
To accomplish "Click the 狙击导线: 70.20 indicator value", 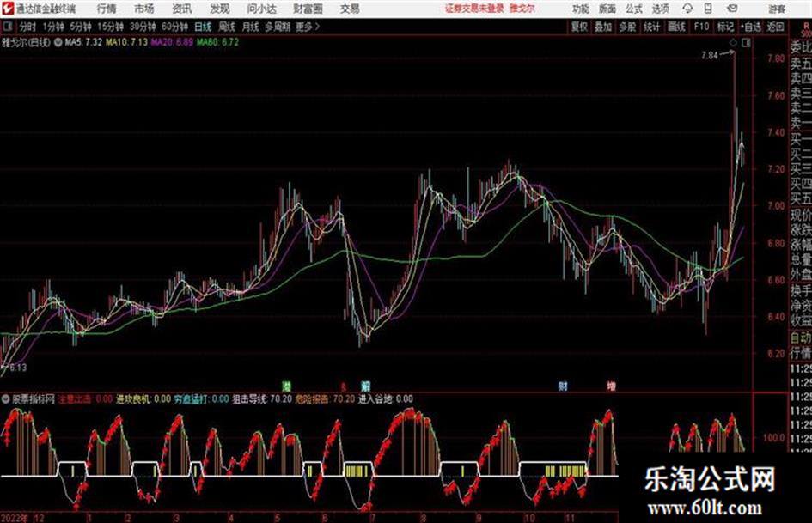I will 261,399.
